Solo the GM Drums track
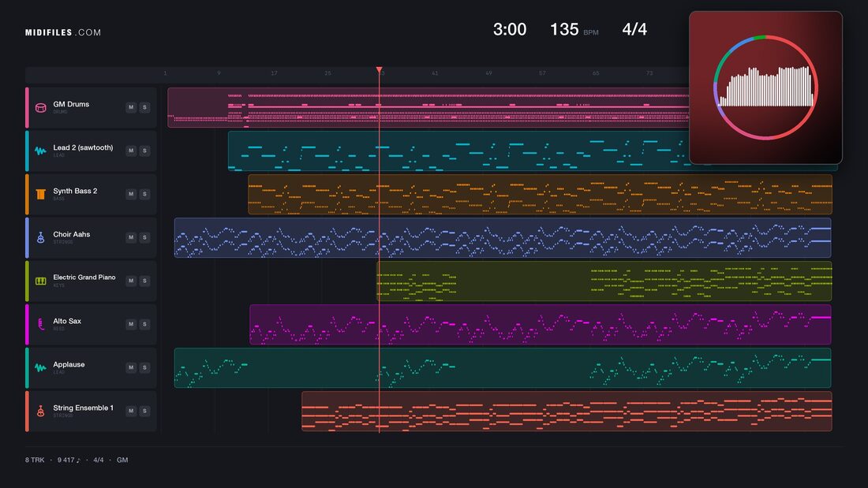Screen dimensions: 868x488 144,107
